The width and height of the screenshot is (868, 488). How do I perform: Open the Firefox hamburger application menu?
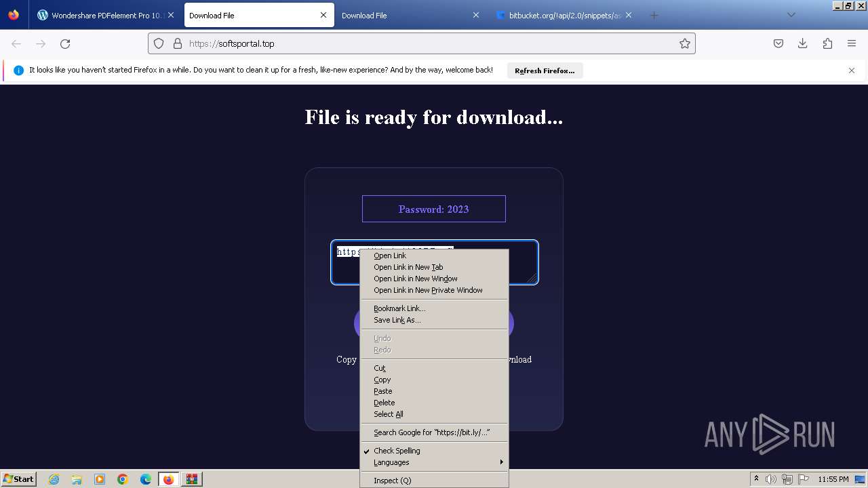852,43
